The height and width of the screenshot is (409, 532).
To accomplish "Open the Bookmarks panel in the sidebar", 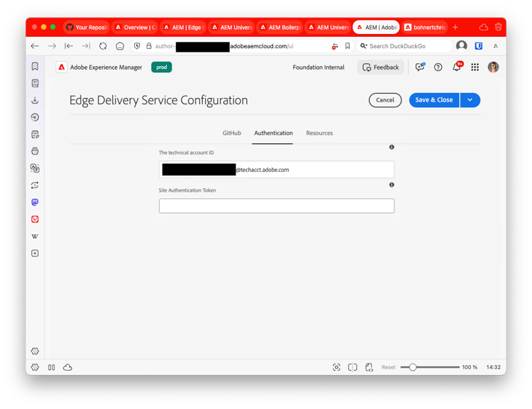I will pos(35,66).
